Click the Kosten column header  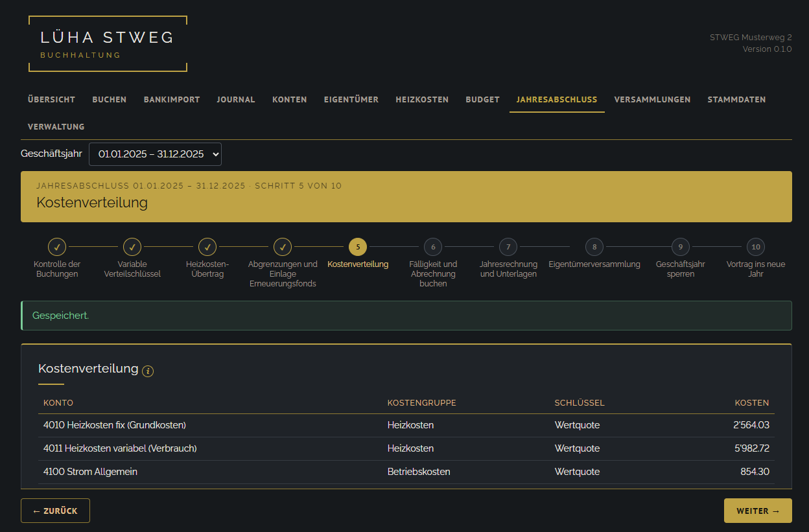[x=752, y=403]
